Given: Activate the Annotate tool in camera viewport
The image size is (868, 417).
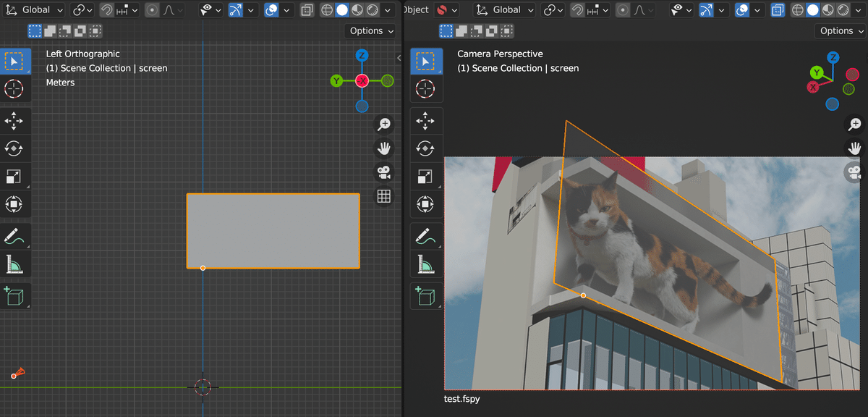Looking at the screenshot, I should click(x=425, y=235).
